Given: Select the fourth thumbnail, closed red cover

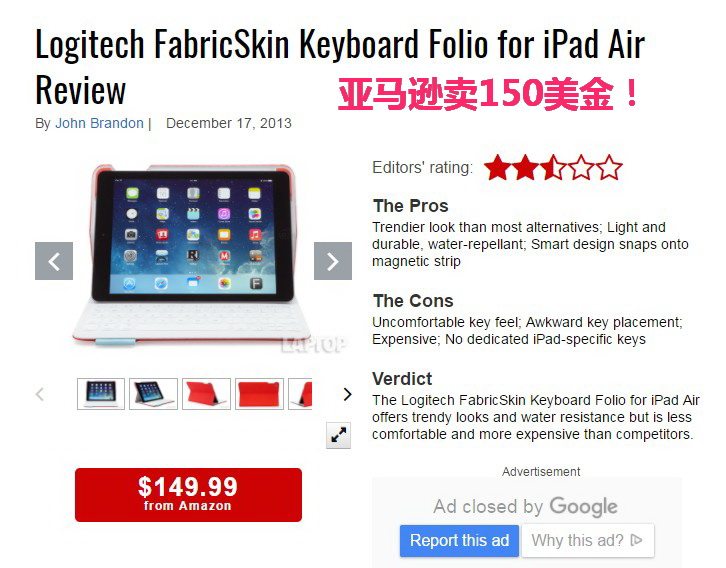Looking at the screenshot, I should tap(259, 394).
